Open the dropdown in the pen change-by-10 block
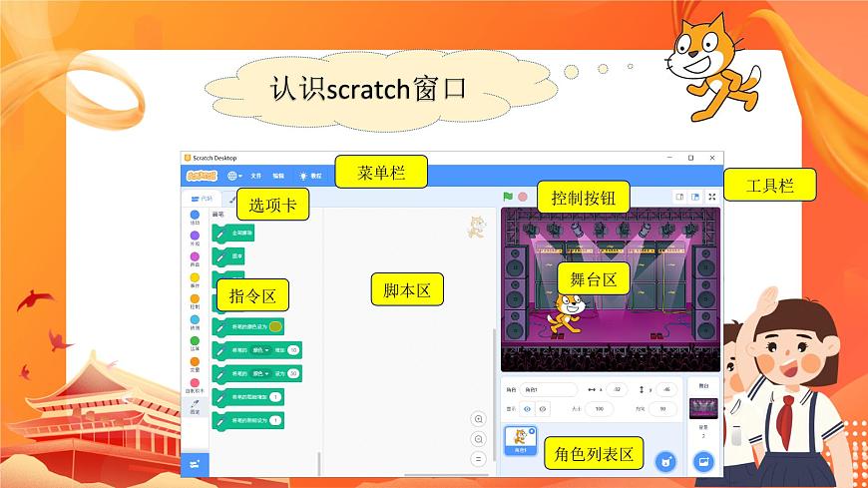 260,350
